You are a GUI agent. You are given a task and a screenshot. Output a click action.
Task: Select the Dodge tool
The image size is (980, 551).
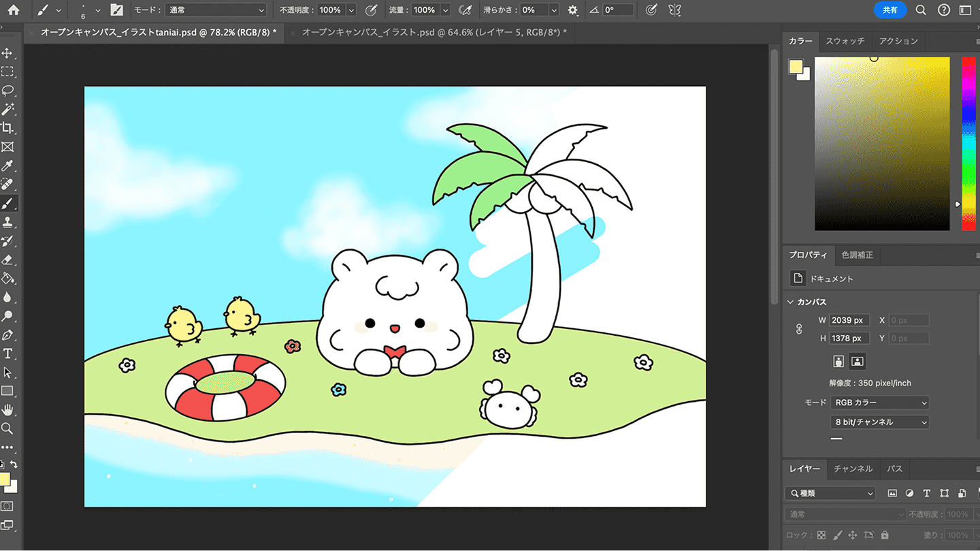[x=7, y=316]
